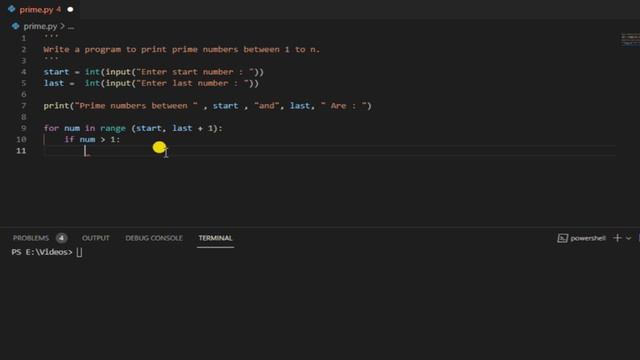Click the problems count badge 4
Viewport: 640px width, 360px height.
coord(62,238)
